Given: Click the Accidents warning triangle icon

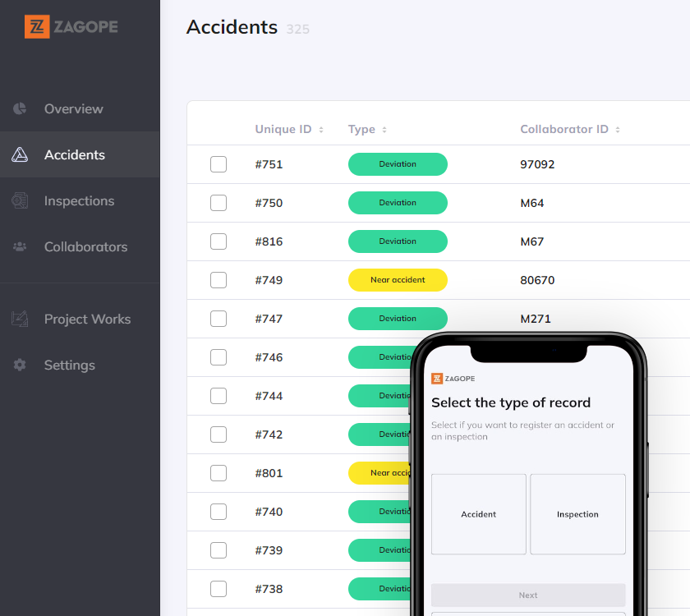Looking at the screenshot, I should (20, 154).
